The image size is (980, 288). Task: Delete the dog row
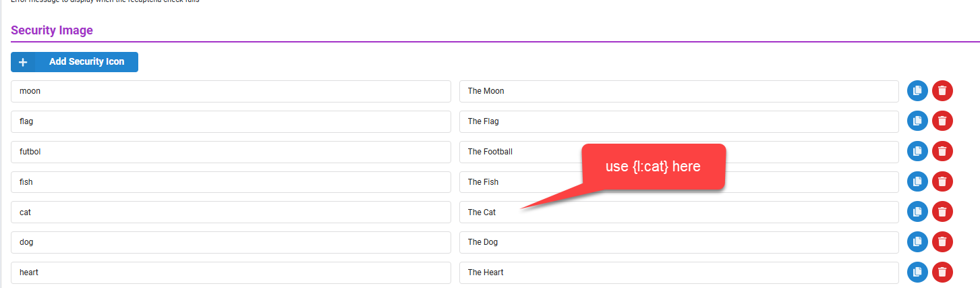pos(943,242)
